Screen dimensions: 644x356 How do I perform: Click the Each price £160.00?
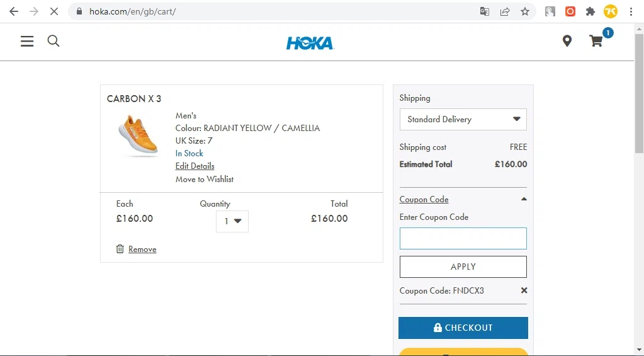[x=134, y=218]
